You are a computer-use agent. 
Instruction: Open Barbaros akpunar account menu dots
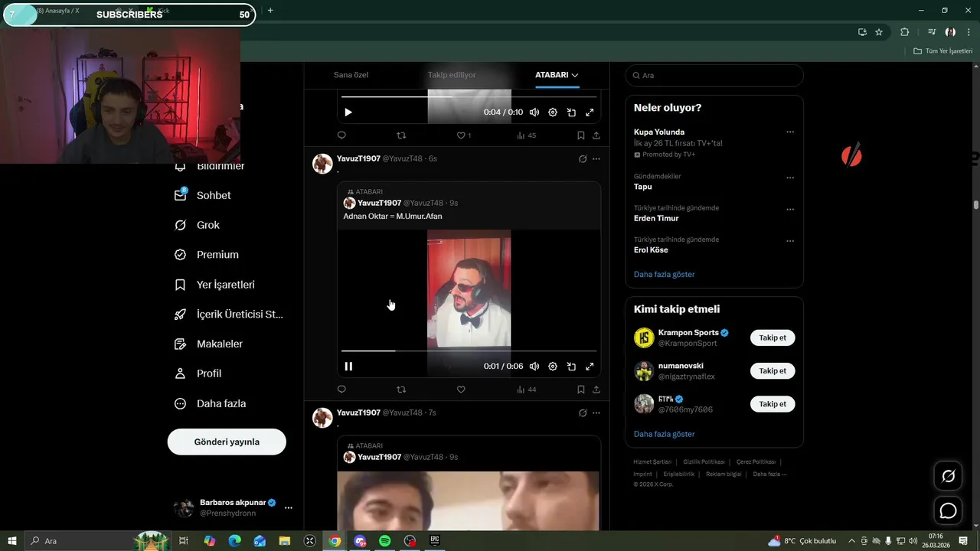coord(289,507)
